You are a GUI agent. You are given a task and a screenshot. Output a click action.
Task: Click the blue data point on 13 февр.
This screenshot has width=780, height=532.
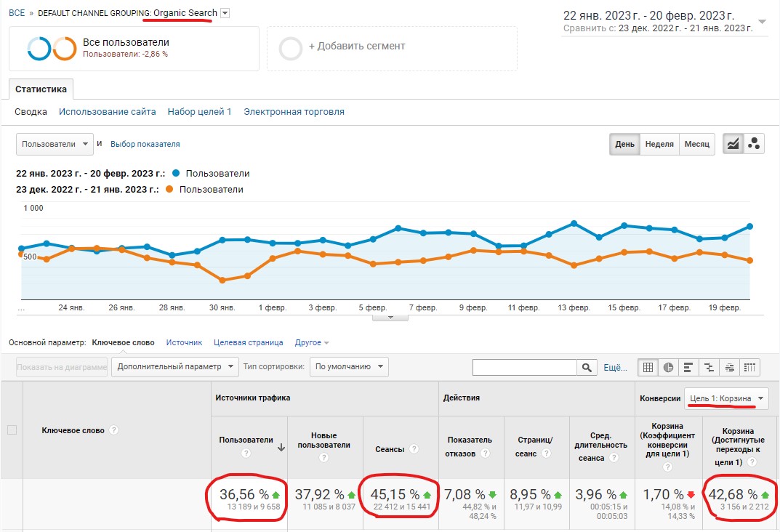pyautogui.click(x=574, y=223)
